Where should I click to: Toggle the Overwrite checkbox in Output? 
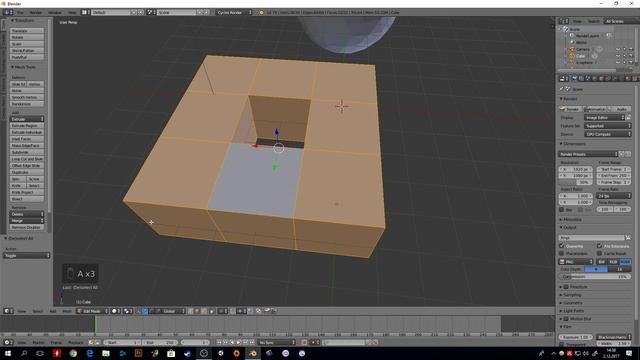point(562,246)
